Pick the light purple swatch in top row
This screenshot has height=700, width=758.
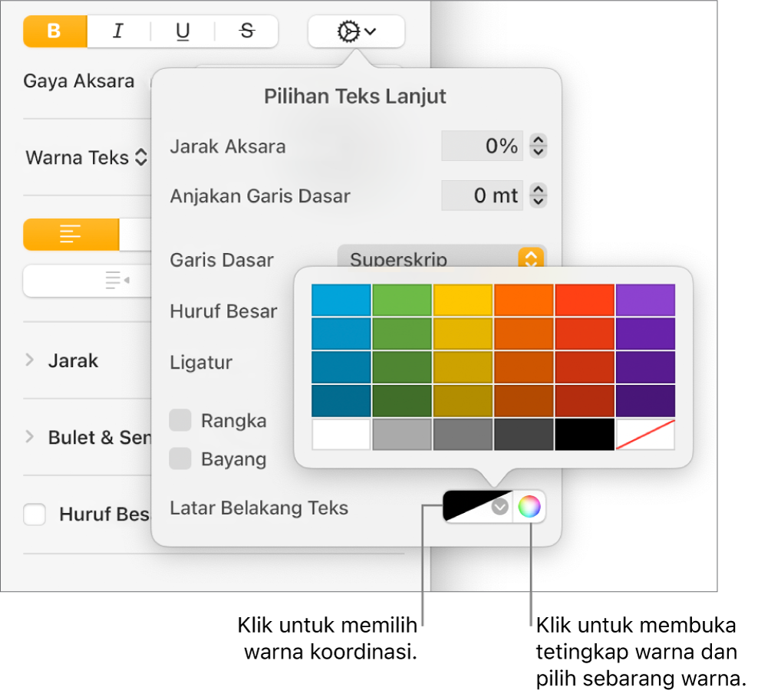coord(646,300)
